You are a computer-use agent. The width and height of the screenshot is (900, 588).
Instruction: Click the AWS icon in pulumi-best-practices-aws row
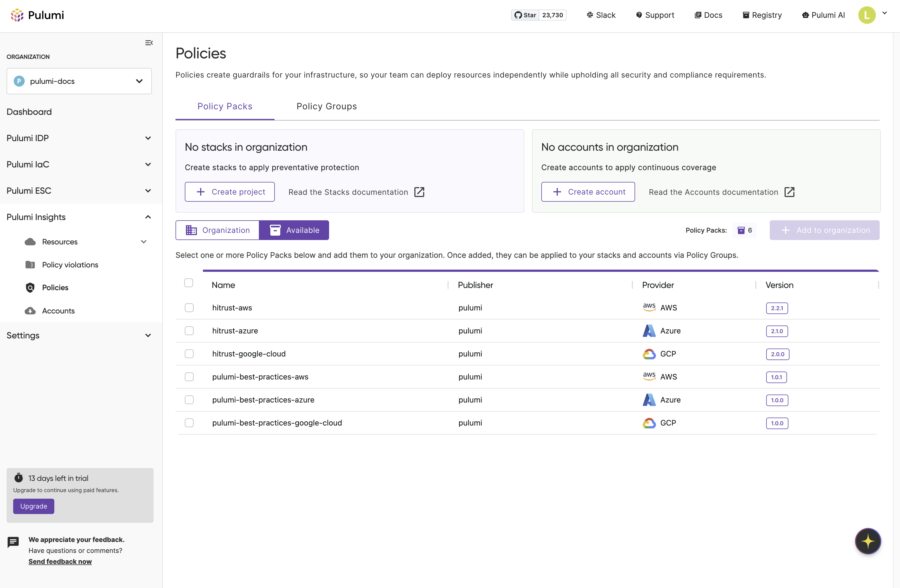[x=649, y=376]
